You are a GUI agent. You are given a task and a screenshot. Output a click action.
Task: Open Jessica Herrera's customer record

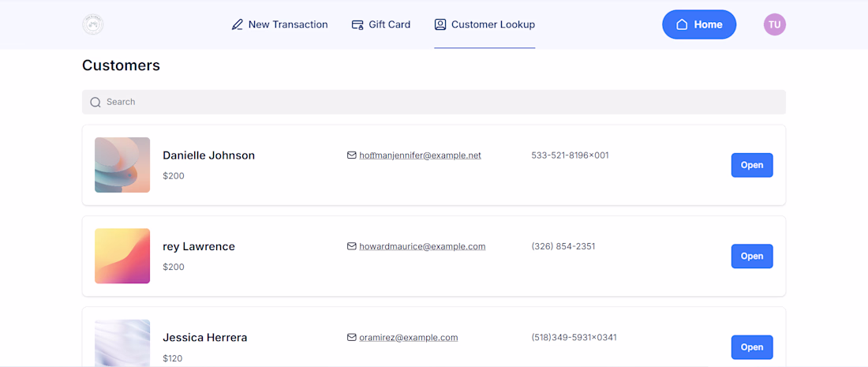pyautogui.click(x=751, y=347)
